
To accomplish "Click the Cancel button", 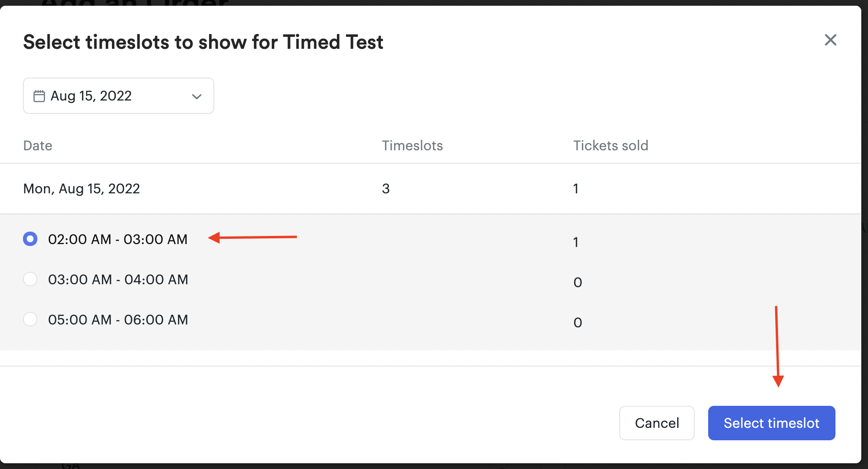I will click(x=657, y=423).
